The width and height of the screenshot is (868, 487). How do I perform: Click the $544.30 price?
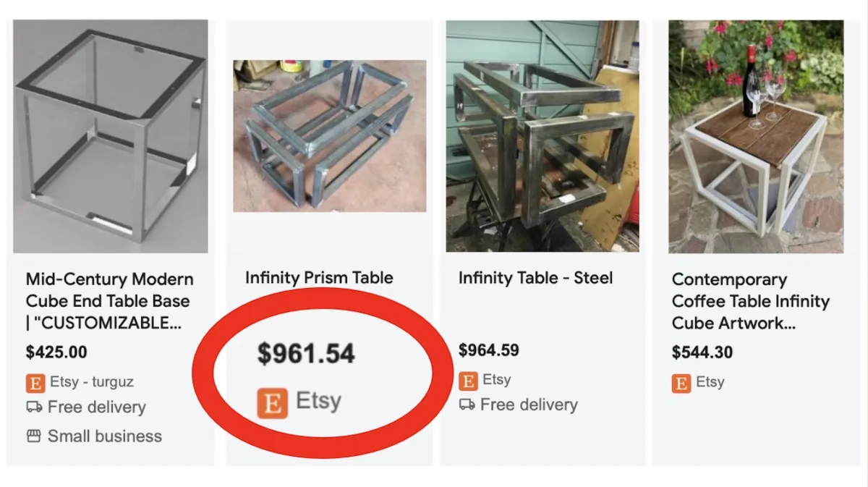point(702,352)
